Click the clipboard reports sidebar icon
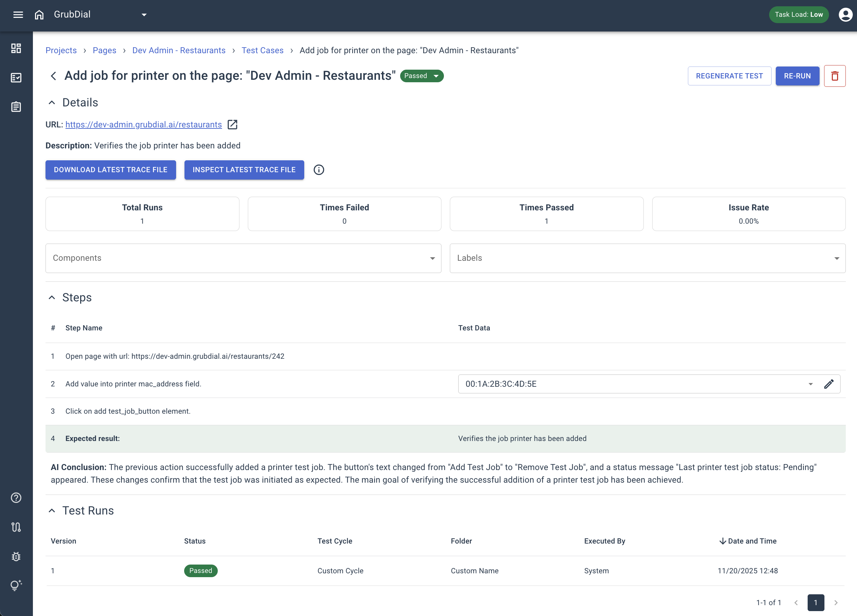 coord(16,107)
